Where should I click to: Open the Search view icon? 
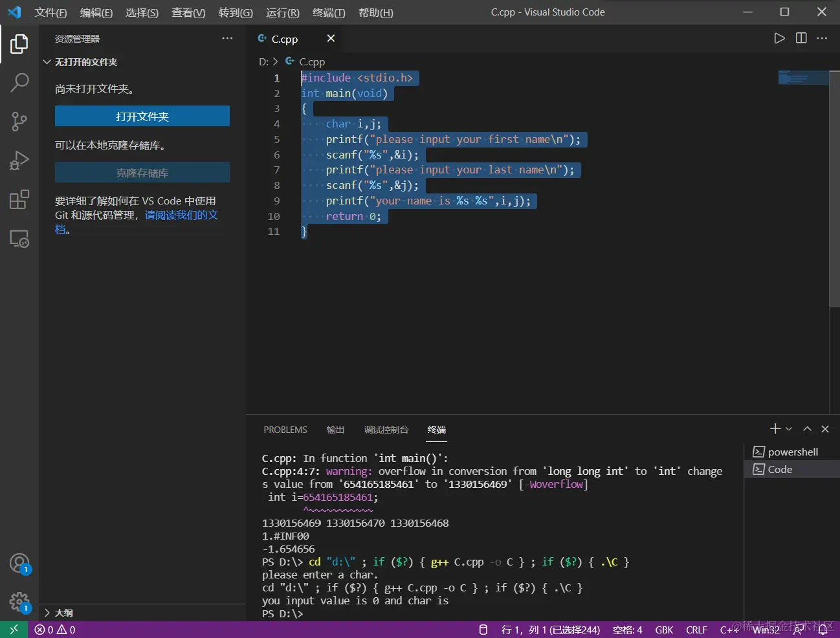19,83
